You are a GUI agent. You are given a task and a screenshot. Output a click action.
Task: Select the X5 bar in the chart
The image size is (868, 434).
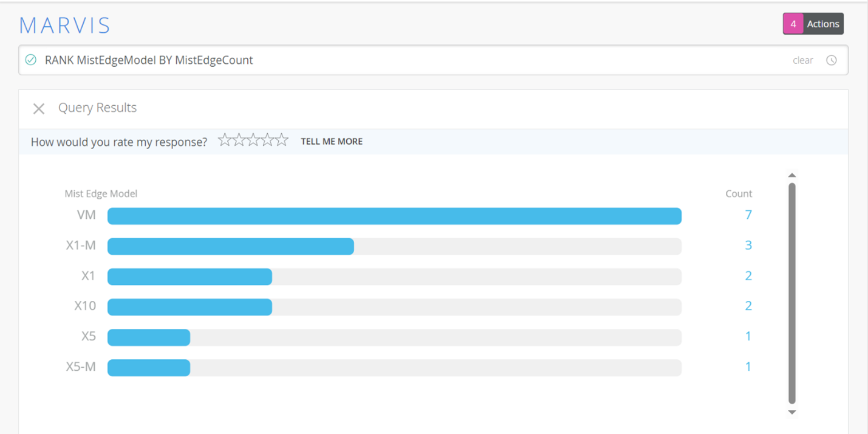tap(149, 337)
